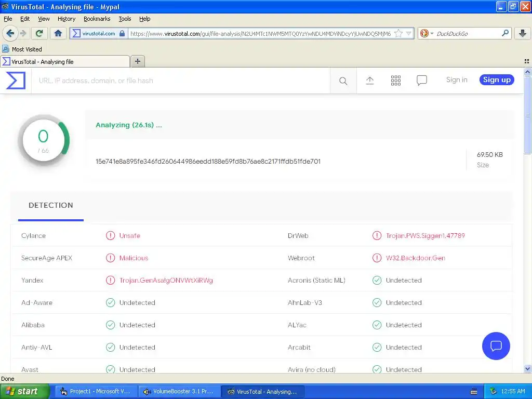
Task: Click the page scrollbar down arrow
Action: click(527, 368)
